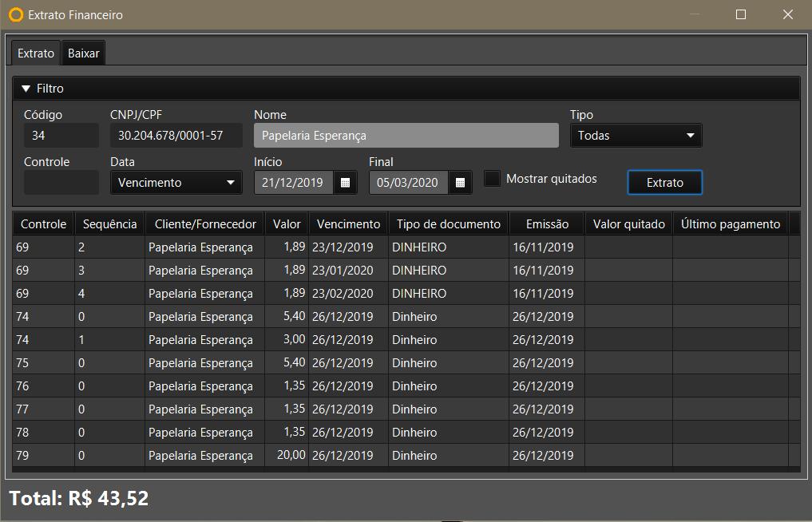The width and height of the screenshot is (812, 522).
Task: Click the Extrato button in the filter
Action: pos(665,183)
